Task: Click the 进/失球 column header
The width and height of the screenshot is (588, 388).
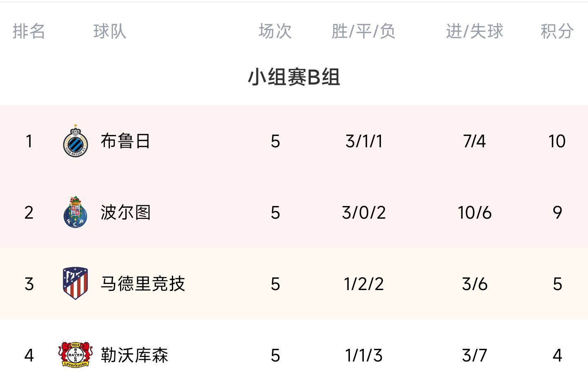Action: 474,31
